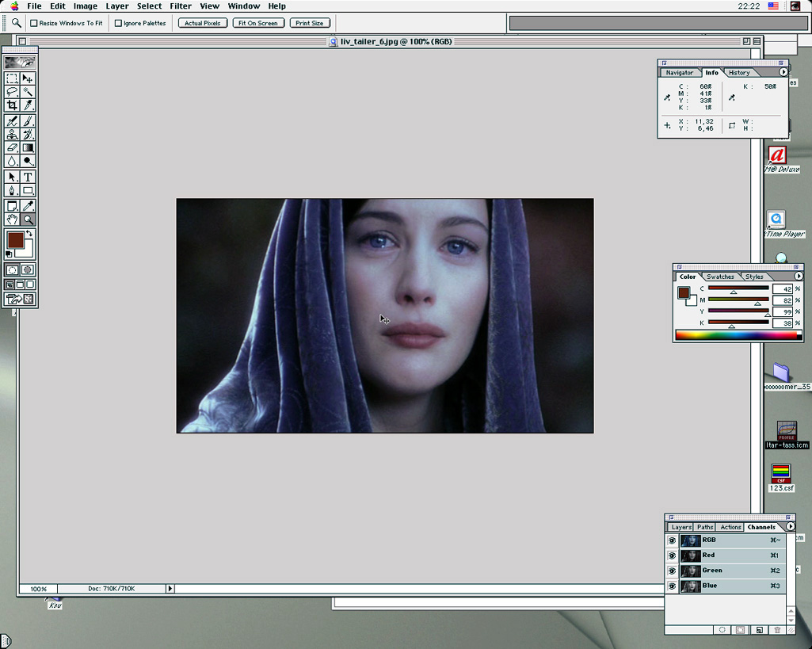Select the Zoom tool in toolbox

28,220
